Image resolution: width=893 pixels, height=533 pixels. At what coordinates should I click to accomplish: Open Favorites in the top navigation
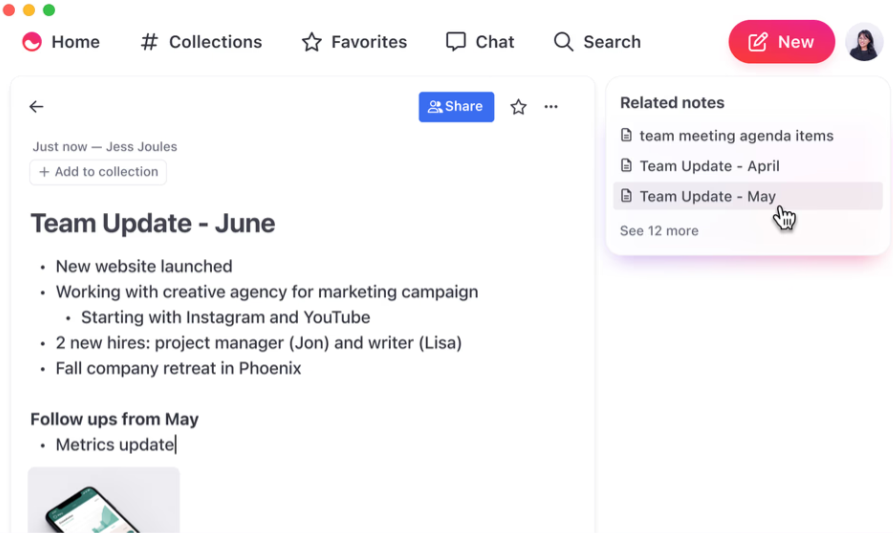354,42
